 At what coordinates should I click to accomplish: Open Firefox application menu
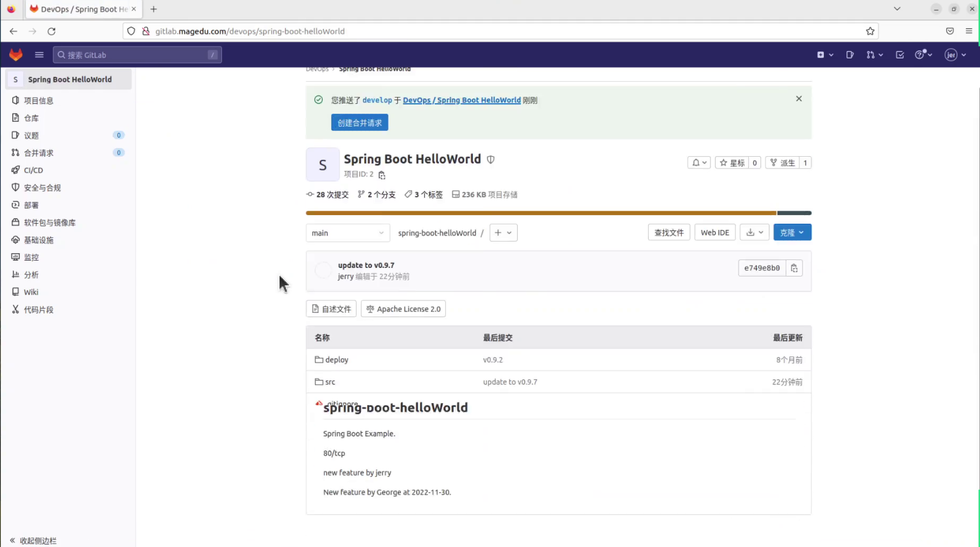tap(969, 31)
